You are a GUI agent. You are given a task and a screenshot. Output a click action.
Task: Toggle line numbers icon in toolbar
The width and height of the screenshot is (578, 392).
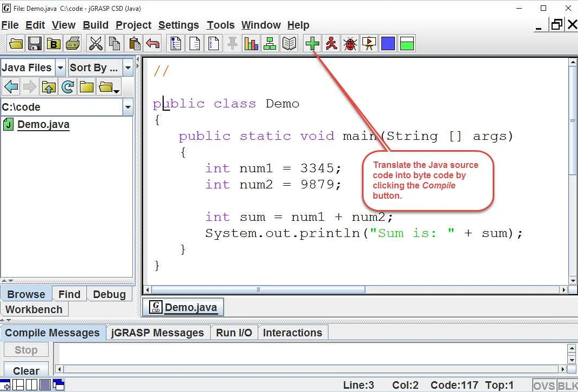pos(213,43)
